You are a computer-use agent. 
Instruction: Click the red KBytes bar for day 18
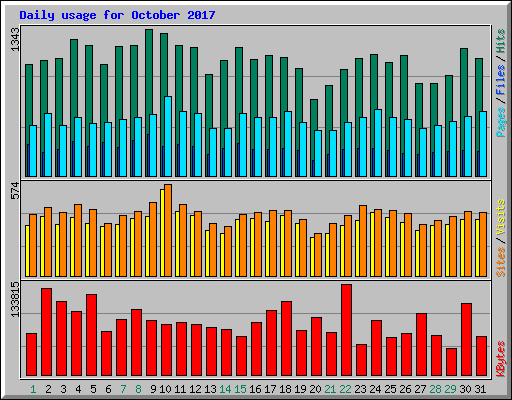pos(286,338)
